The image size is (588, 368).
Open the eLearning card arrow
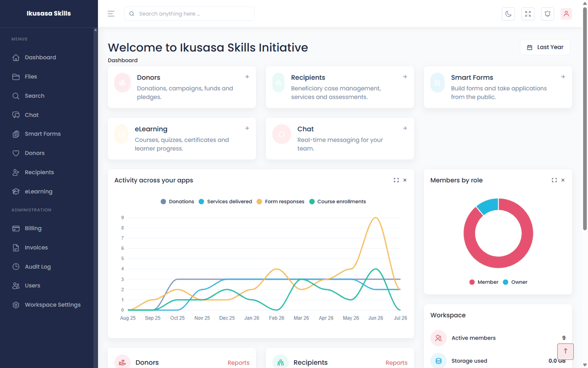(247, 128)
